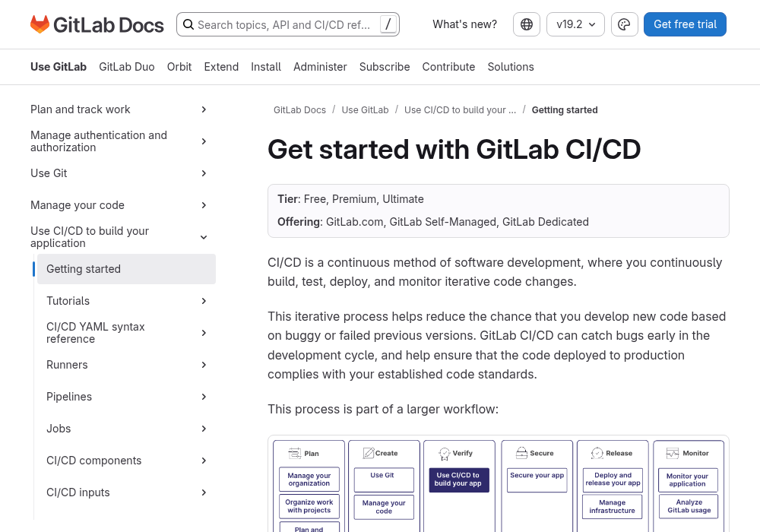Click the Create stage pencil icon
Image resolution: width=760 pixels, height=532 pixels.
[369, 453]
